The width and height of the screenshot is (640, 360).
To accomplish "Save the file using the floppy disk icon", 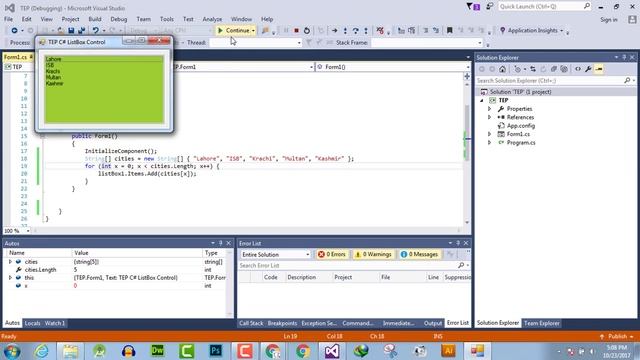I will point(71,31).
